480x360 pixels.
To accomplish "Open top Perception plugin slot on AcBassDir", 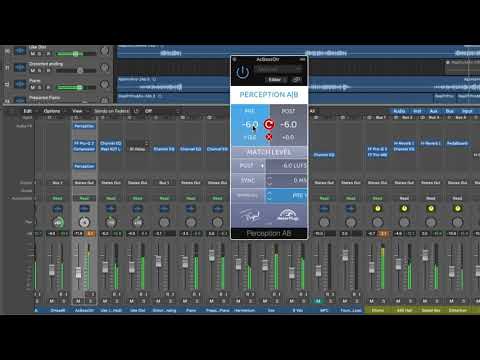I will pos(84,126).
